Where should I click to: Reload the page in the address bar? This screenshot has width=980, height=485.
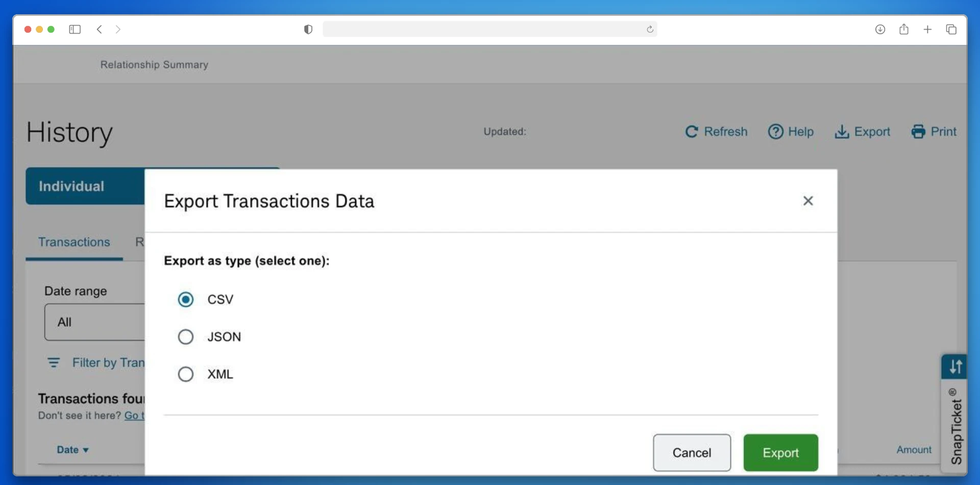[650, 30]
